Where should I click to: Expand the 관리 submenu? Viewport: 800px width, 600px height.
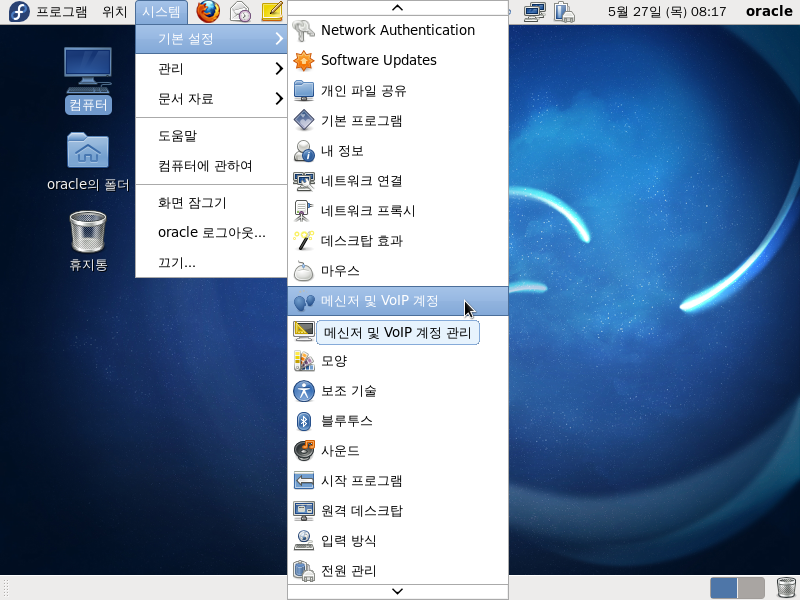click(x=211, y=69)
